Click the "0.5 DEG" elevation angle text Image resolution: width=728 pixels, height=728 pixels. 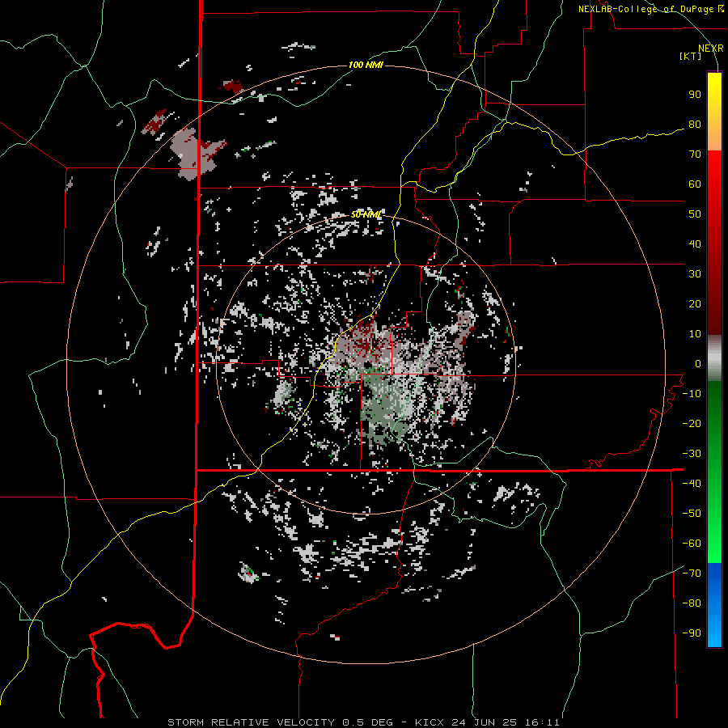(x=367, y=722)
